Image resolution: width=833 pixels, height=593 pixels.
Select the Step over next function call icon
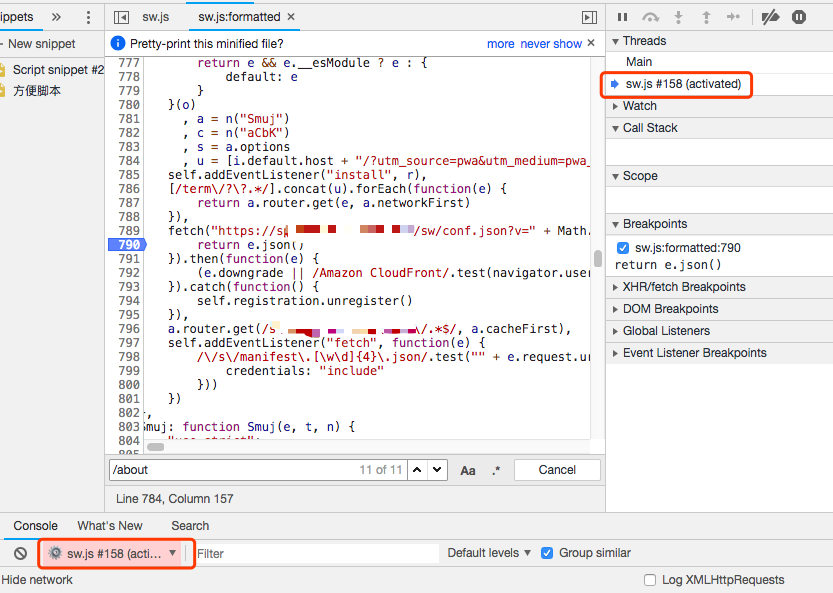click(650, 17)
